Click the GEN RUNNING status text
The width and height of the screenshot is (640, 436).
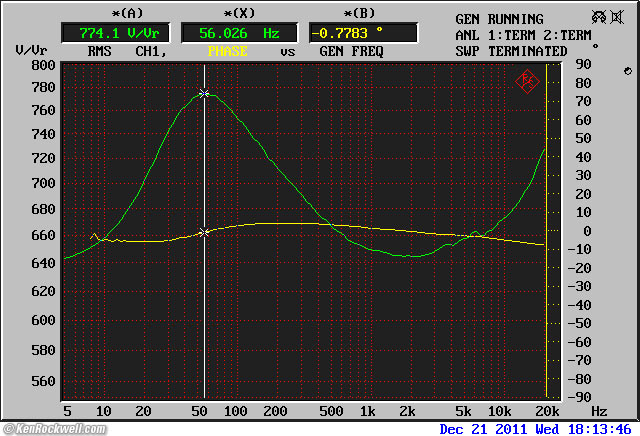tap(499, 19)
